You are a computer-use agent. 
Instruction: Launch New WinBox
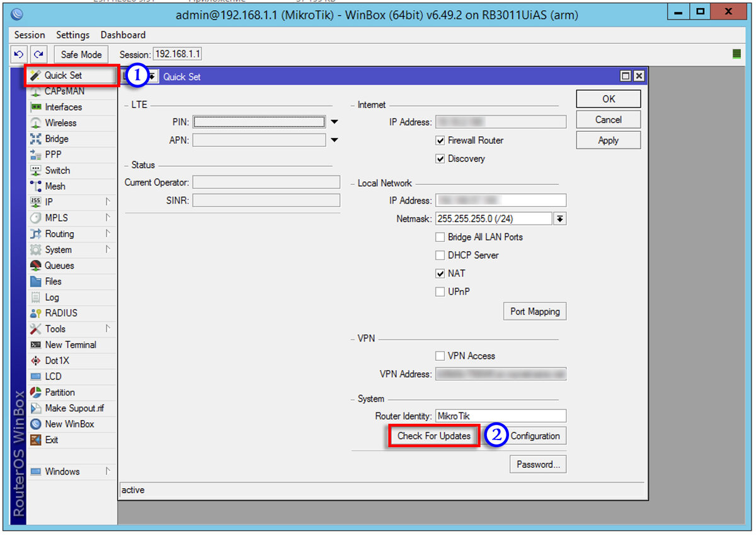click(69, 424)
